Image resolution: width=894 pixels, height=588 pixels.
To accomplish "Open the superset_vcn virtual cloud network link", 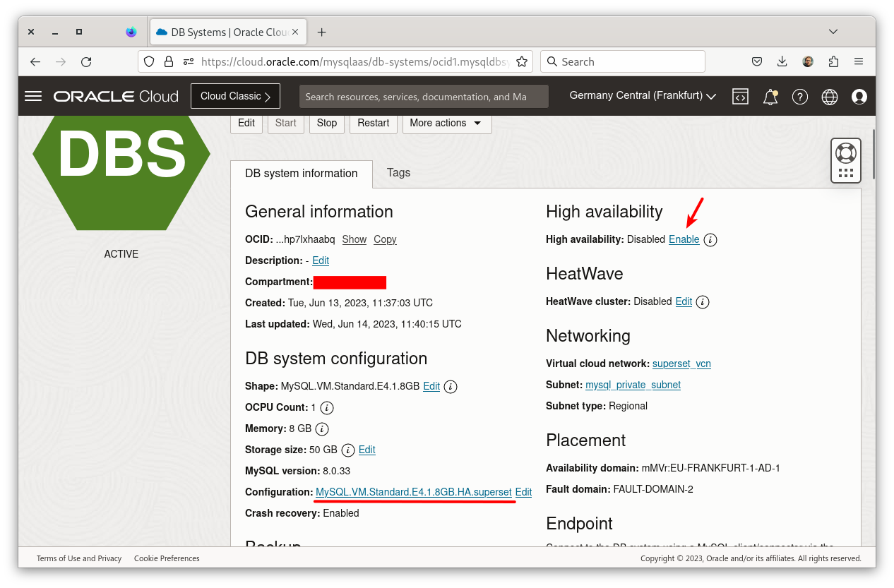I will click(x=681, y=364).
